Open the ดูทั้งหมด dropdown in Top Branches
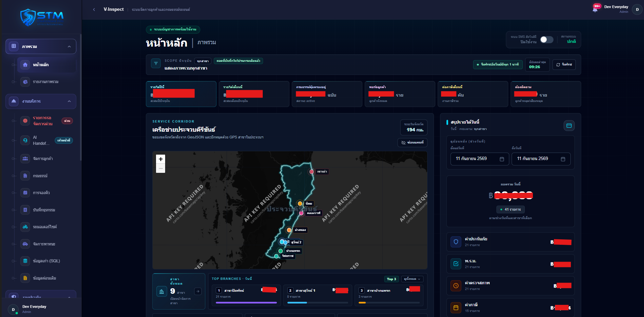This screenshot has width=644, height=317. (412, 279)
